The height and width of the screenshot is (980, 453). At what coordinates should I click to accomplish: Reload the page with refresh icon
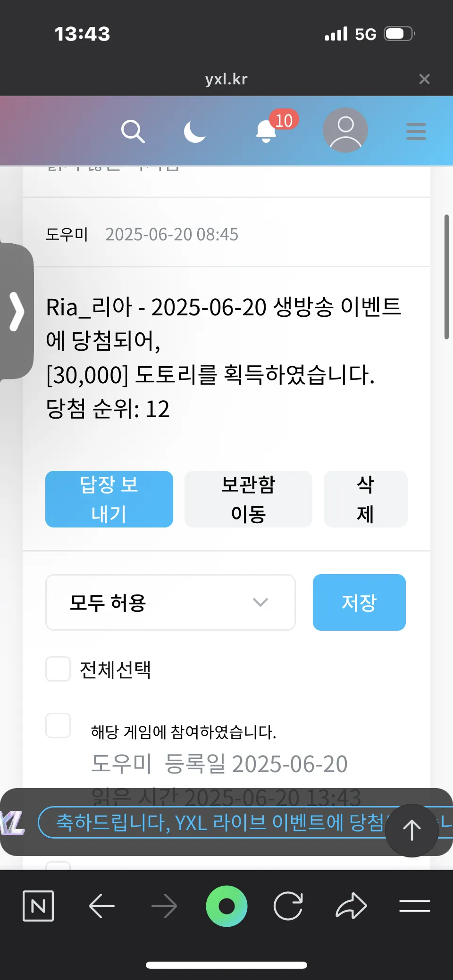tap(288, 906)
